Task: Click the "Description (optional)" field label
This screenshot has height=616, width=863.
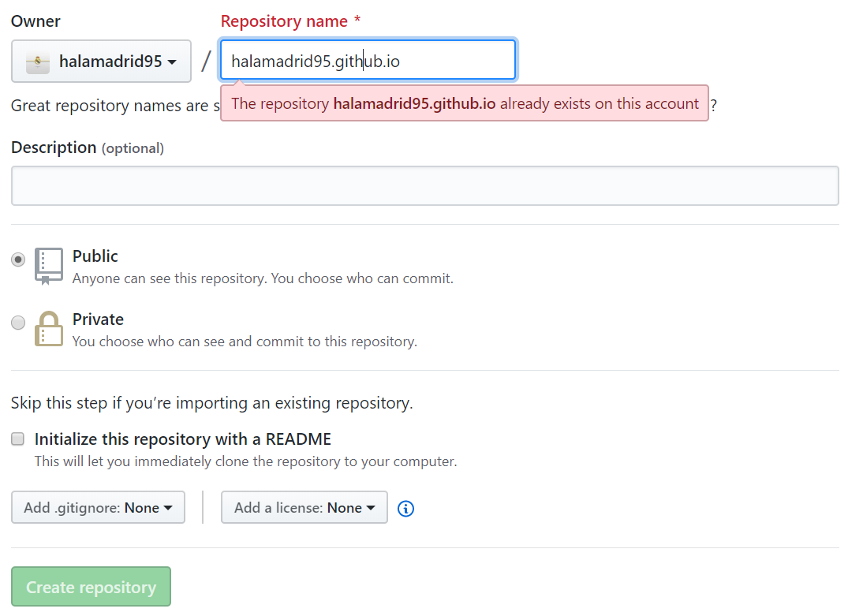Action: coord(87,147)
